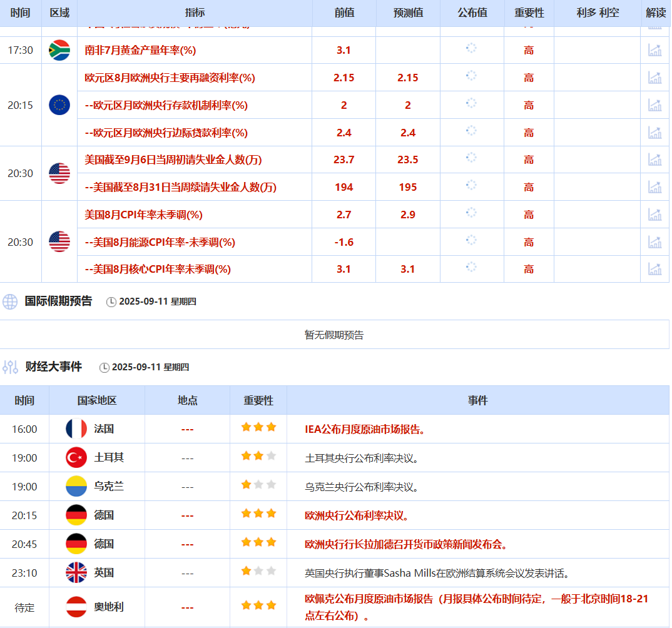Image resolution: width=672 pixels, height=628 pixels.
Task: Click three-star rating for IEA report
Action: coord(258,427)
